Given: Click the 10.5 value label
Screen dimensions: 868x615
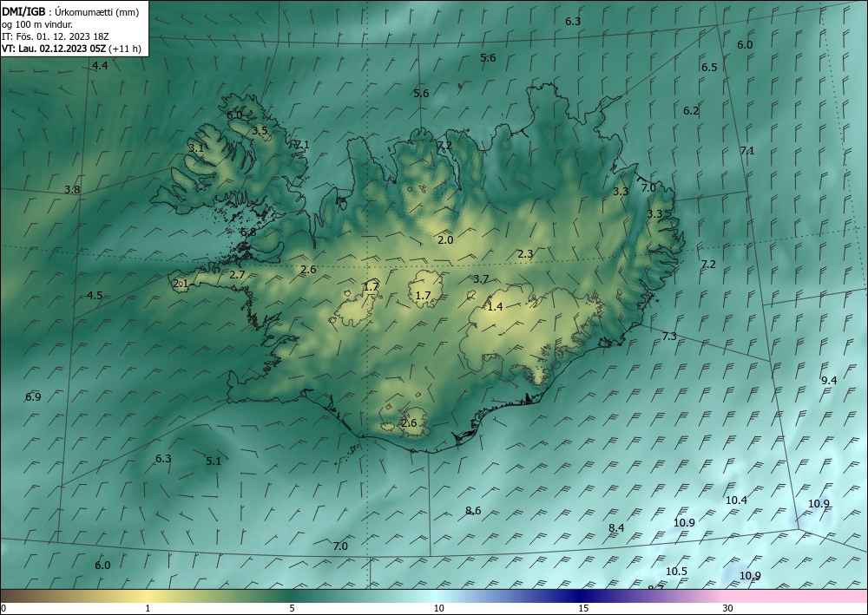Looking at the screenshot, I should click(676, 572).
